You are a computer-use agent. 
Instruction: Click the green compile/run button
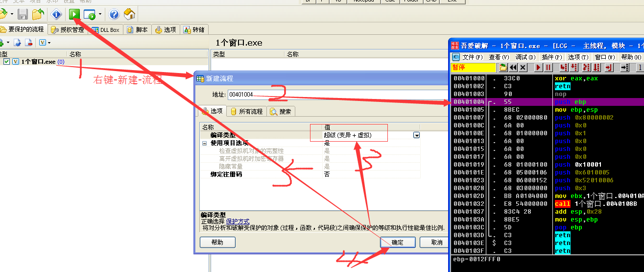[74, 14]
